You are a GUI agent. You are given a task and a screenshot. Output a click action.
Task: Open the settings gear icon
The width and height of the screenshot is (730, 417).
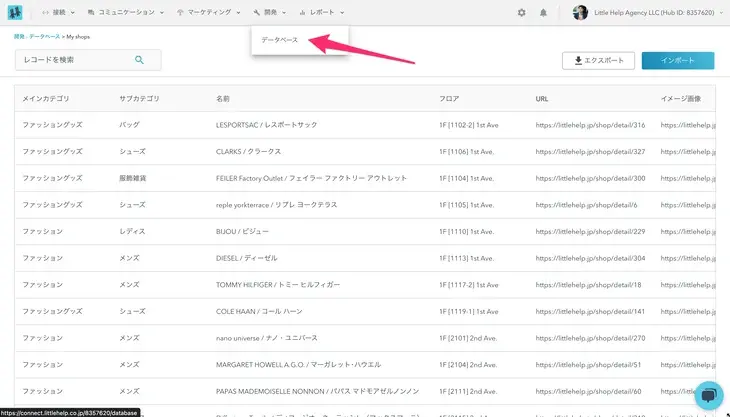point(521,13)
